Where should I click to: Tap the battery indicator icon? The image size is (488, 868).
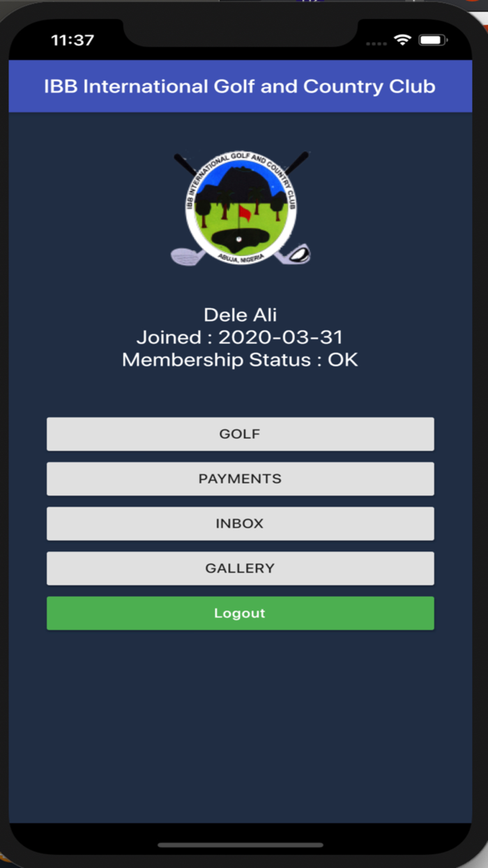point(432,40)
